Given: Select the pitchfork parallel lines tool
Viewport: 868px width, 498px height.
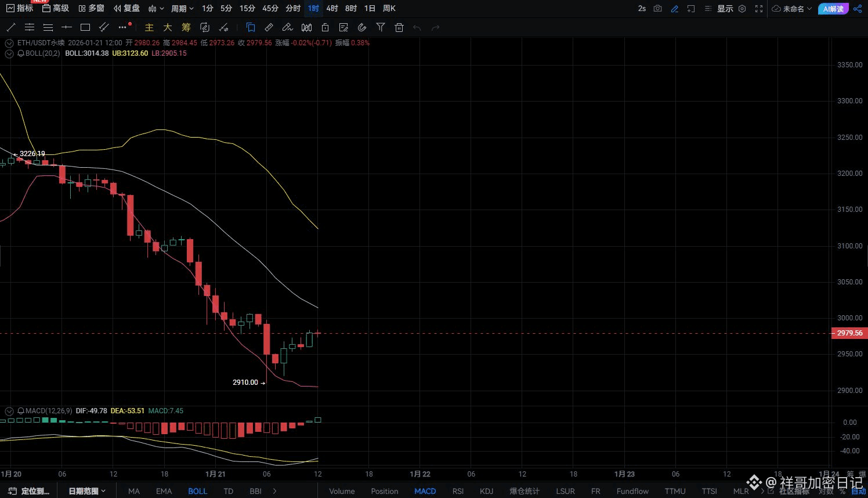Looking at the screenshot, I should (x=104, y=27).
